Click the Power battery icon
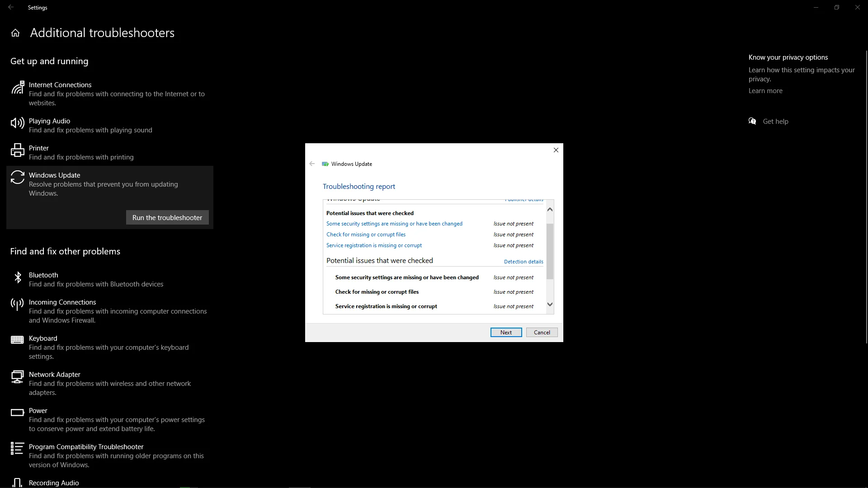 [17, 413]
